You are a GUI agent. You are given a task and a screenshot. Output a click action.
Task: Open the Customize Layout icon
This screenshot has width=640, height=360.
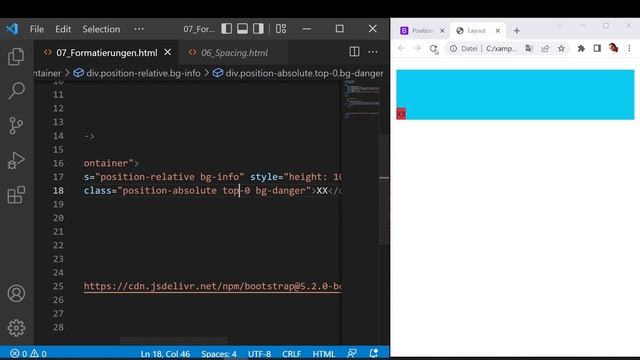click(281, 29)
